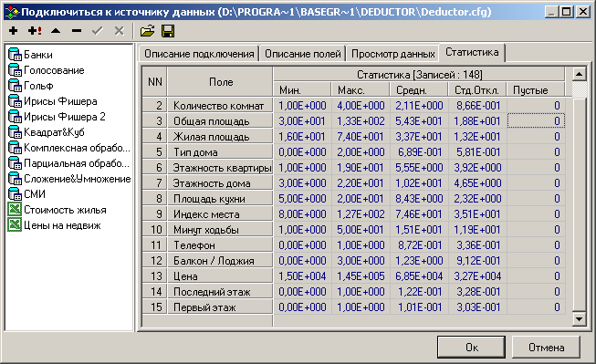Click the Пустые column header
Image resolution: width=596 pixels, height=364 pixels.
[536, 90]
